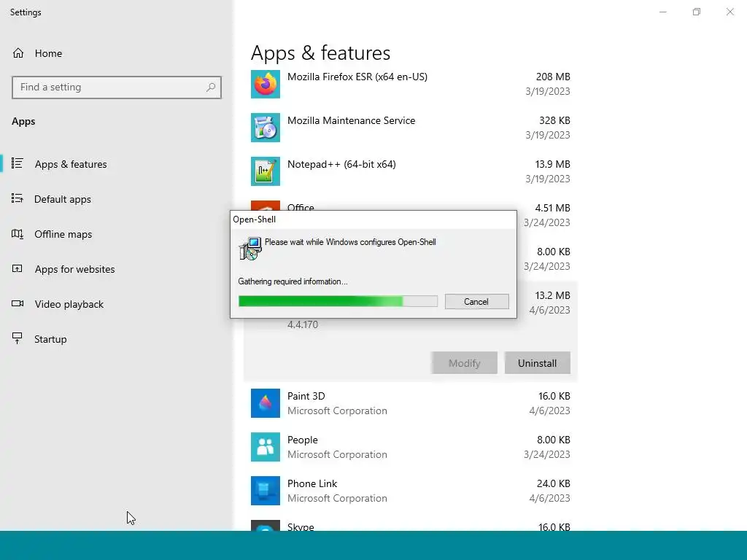Click the 13.9 MB size value
Viewport: 747px width, 560px height.
(x=553, y=164)
